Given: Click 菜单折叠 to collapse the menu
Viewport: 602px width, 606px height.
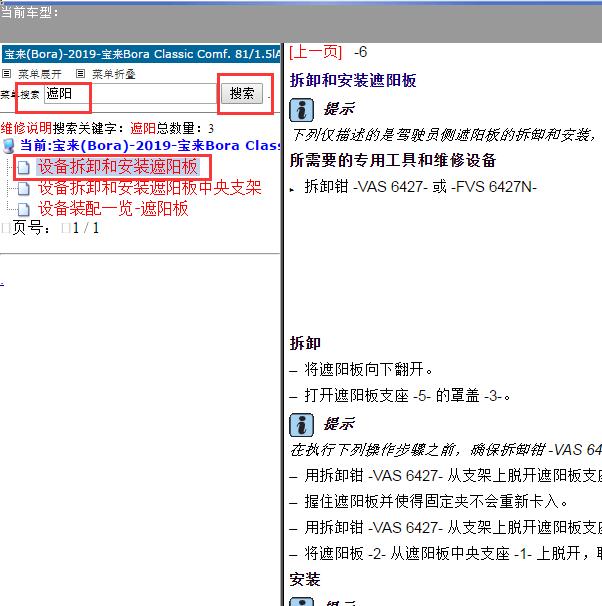Looking at the screenshot, I should point(114,74).
